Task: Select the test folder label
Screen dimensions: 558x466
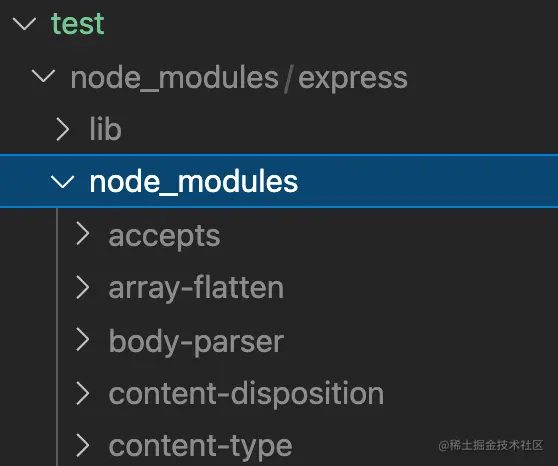Action: tap(78, 24)
